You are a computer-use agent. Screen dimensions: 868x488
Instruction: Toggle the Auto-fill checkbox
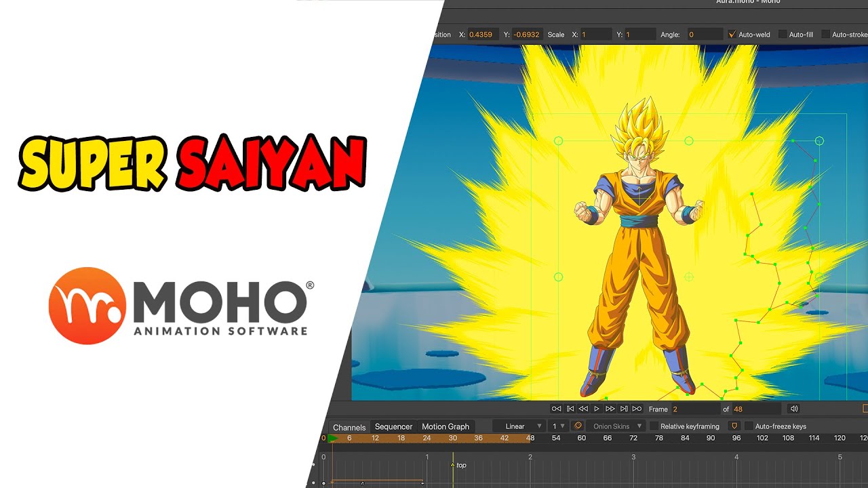(x=782, y=35)
